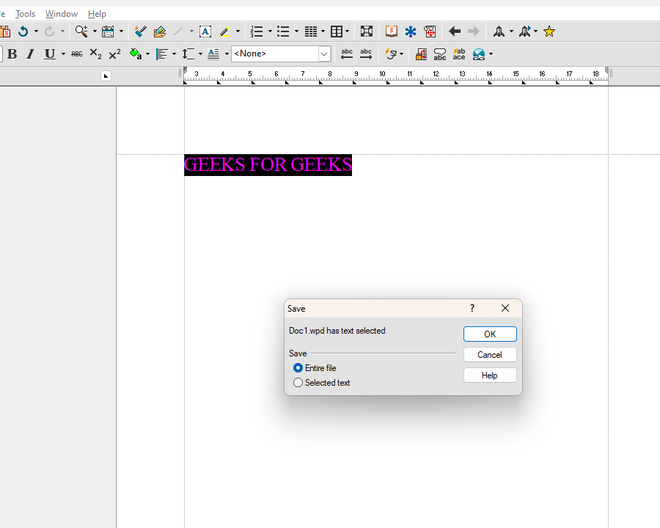
Task: Click the Undo icon
Action: (23, 32)
